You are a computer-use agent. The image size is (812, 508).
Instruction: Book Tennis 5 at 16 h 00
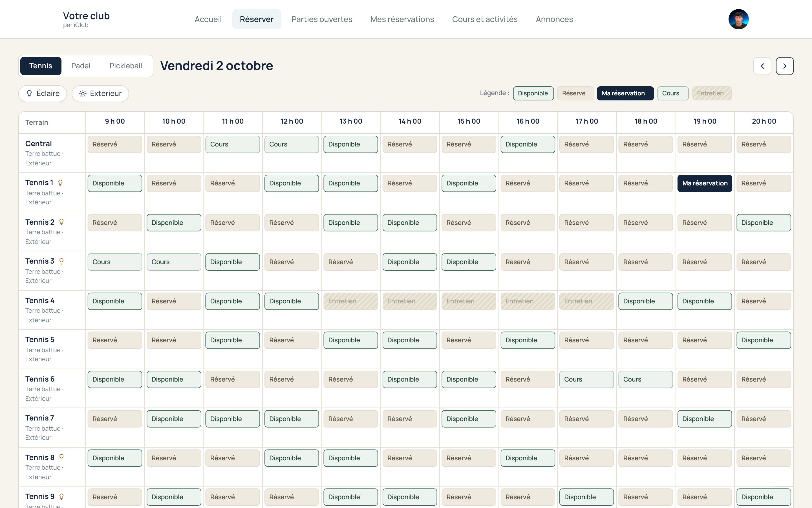coord(528,340)
